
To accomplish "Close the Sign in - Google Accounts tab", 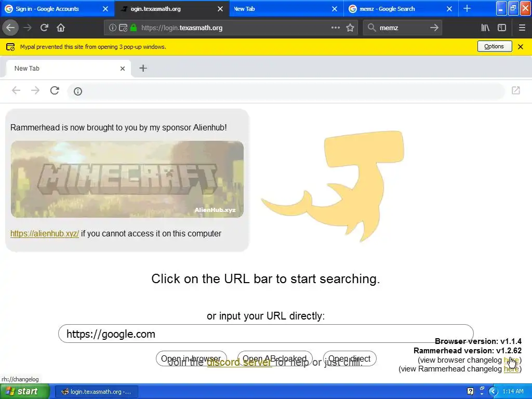I will tap(105, 9).
